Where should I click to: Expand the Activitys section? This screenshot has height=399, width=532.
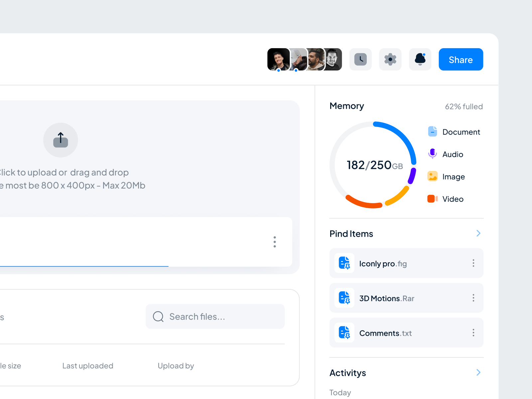tap(478, 372)
